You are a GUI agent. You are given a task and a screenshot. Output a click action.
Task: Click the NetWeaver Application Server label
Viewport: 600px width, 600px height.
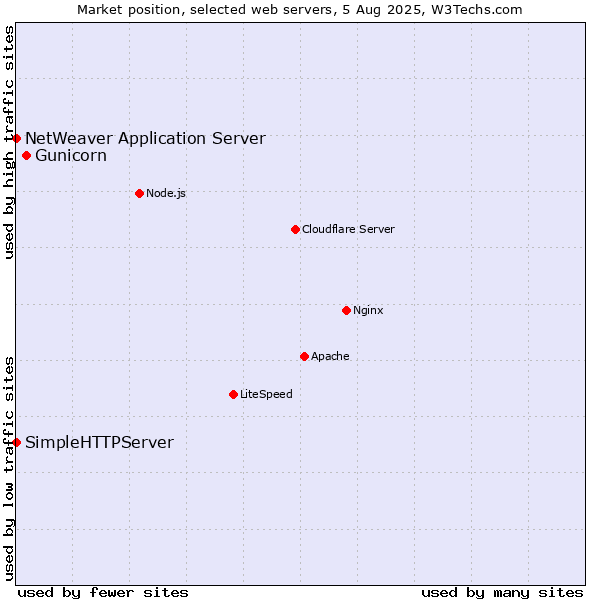click(x=145, y=139)
